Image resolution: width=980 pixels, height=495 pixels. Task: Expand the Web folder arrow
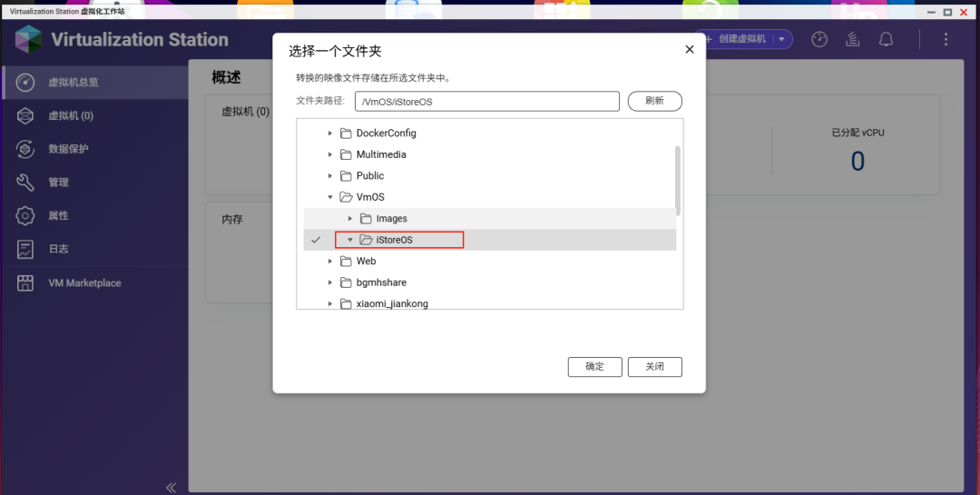coord(330,261)
